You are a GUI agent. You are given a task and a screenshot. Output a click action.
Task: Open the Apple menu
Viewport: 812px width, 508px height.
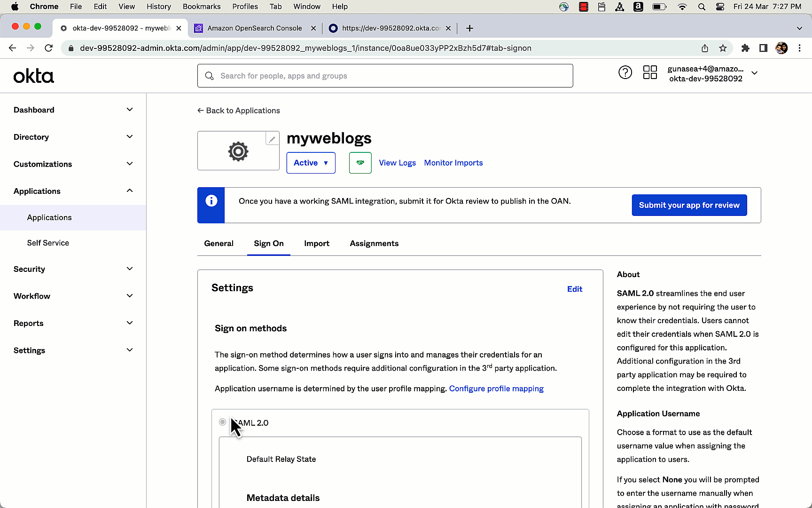pos(15,7)
